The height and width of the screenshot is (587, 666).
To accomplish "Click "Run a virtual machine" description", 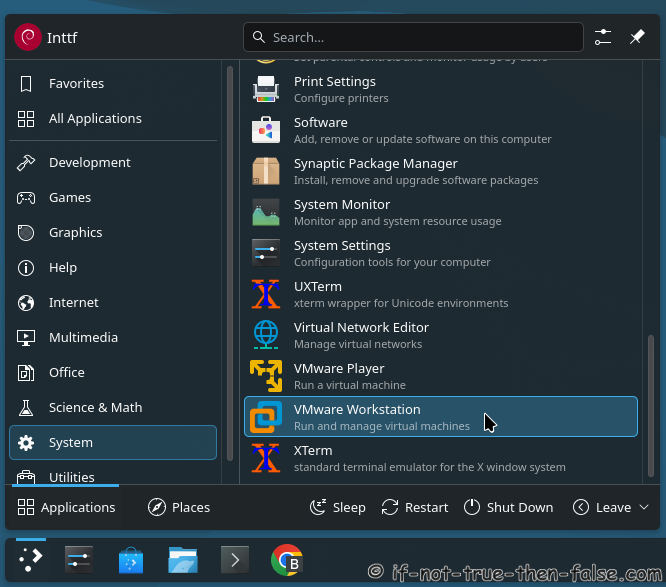I will (x=350, y=385).
